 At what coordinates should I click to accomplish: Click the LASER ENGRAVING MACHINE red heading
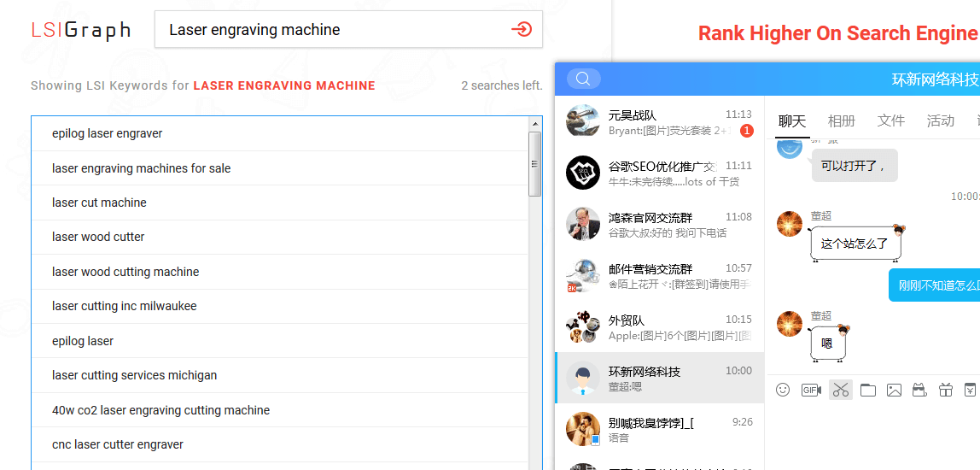284,85
